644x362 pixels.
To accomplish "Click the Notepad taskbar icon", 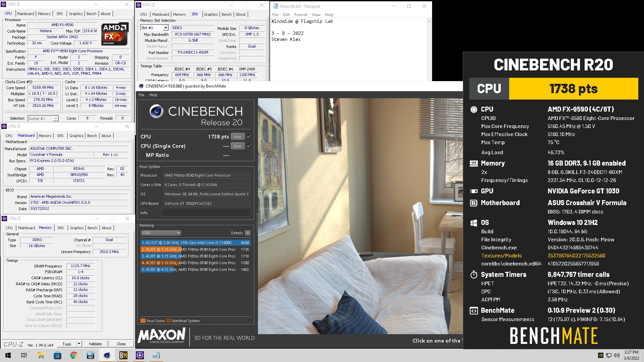I will (156, 355).
